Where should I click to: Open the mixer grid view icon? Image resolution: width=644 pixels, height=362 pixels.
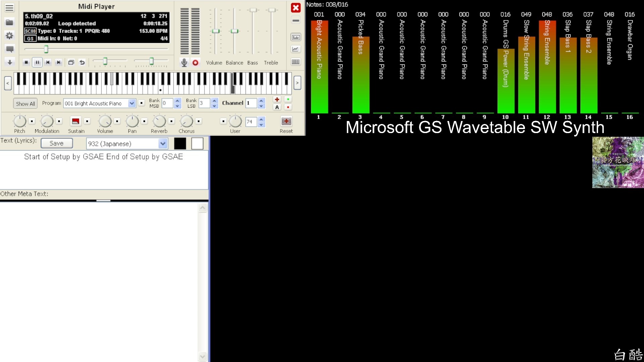coord(296,62)
